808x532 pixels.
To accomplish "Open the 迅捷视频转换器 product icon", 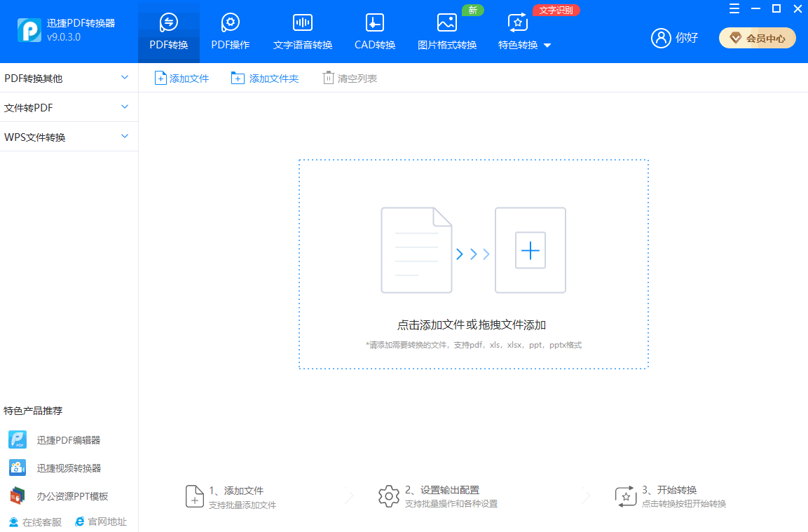I will 18,468.
